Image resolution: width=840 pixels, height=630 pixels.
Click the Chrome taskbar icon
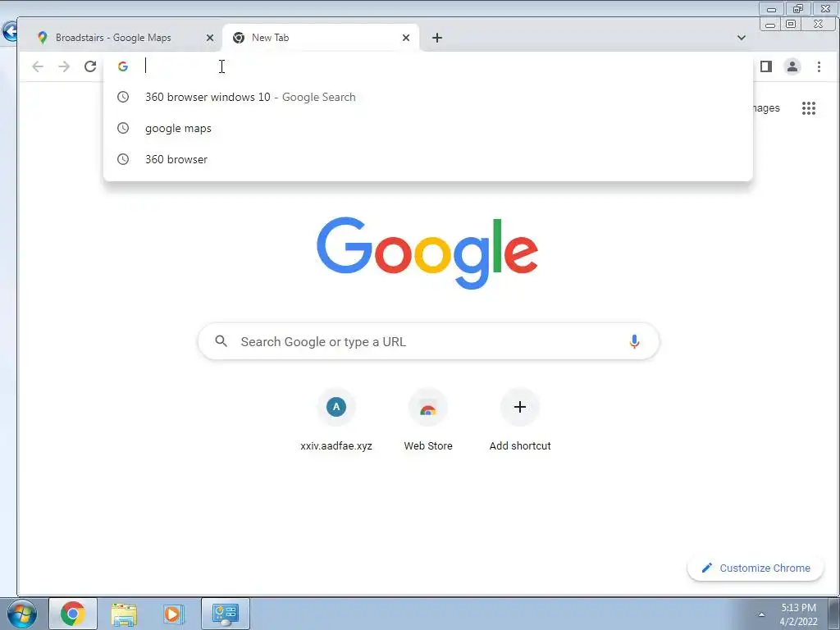73,614
